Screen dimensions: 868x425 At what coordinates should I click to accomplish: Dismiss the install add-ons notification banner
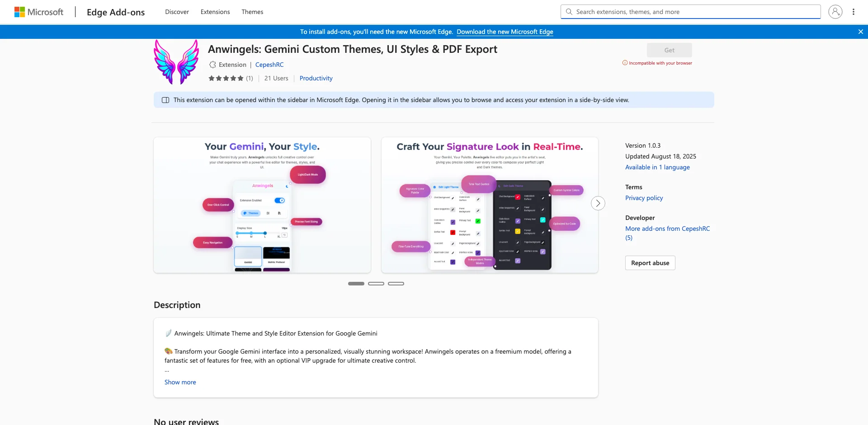coord(861,32)
